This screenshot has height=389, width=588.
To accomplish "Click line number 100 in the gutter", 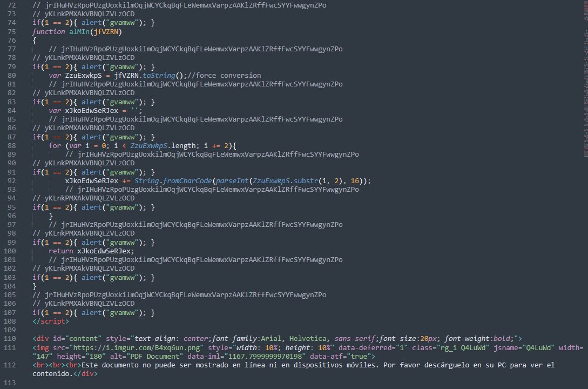I will coord(10,251).
